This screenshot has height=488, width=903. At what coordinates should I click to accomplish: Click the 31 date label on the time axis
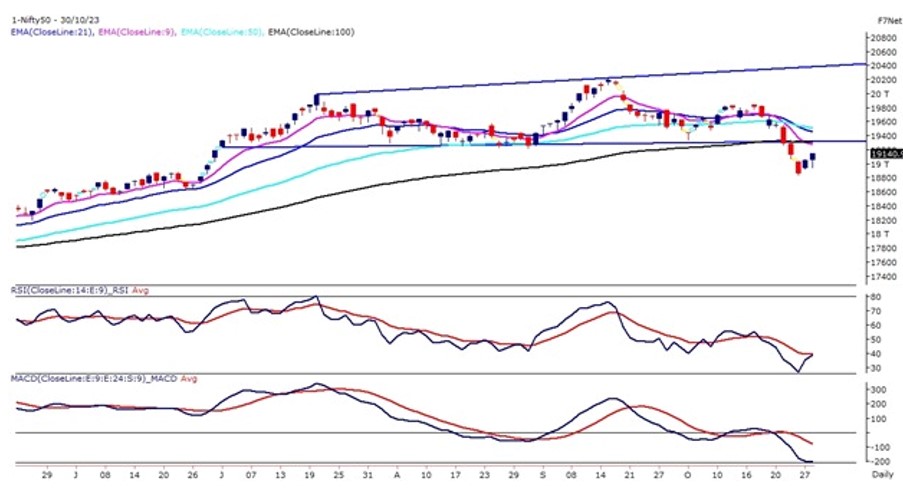[368, 475]
